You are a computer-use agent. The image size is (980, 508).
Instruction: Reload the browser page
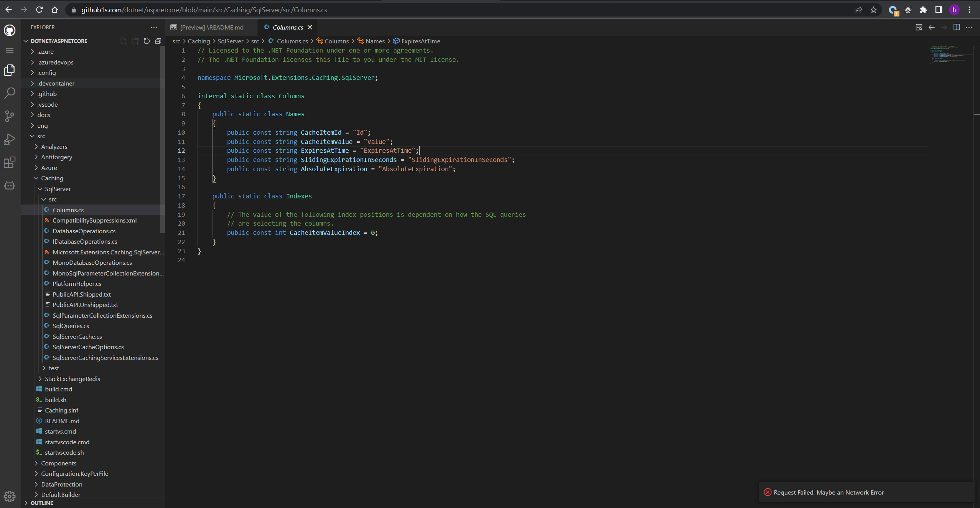click(39, 10)
